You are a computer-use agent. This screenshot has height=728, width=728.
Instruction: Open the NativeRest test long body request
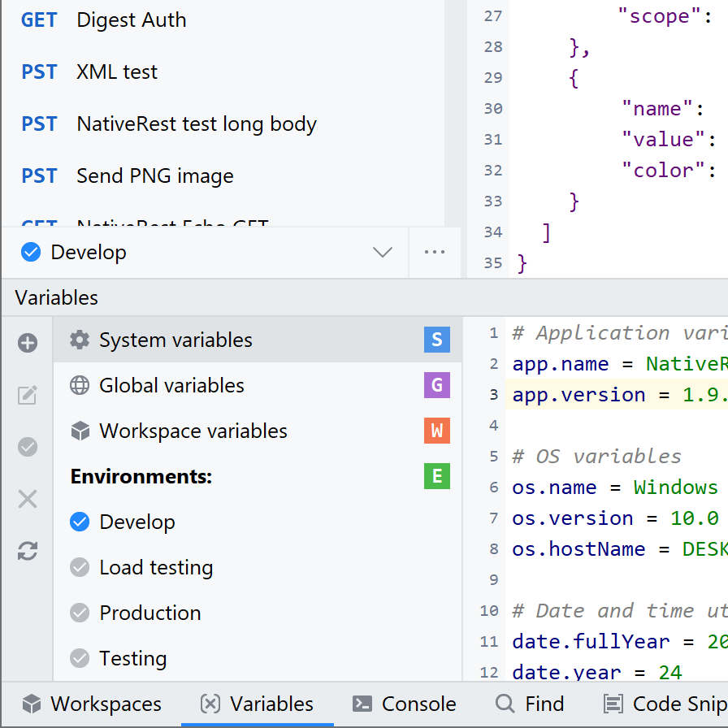[223, 124]
